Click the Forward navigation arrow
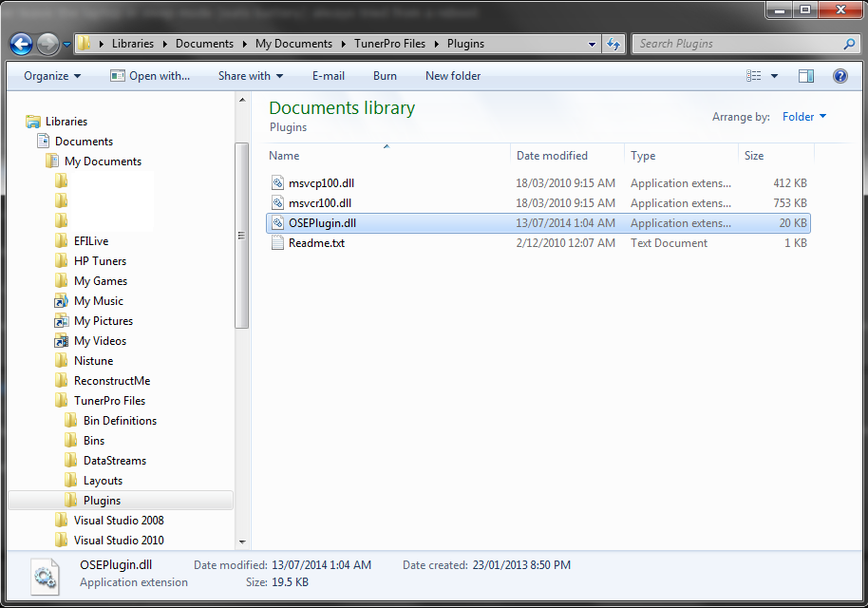 (47, 45)
